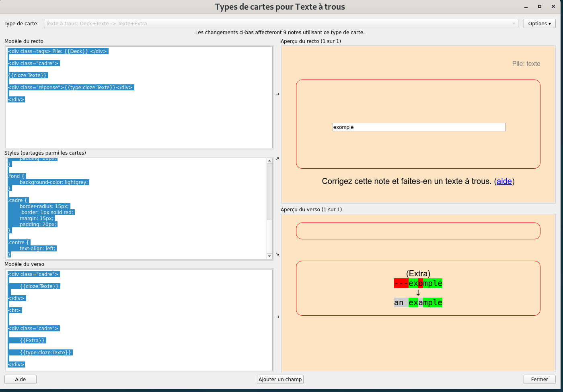Maximize the card types window
563x392 pixels.
540,7
